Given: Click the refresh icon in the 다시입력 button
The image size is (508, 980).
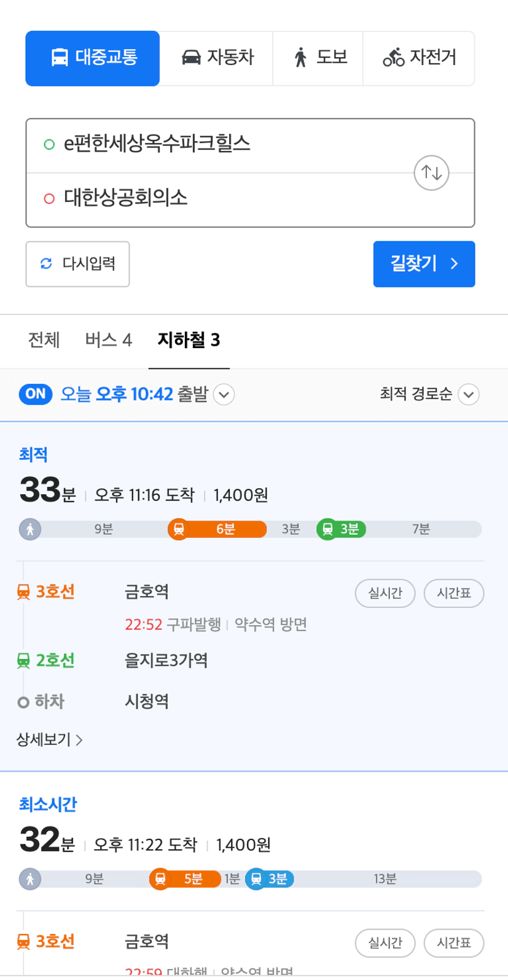Looking at the screenshot, I should [46, 264].
